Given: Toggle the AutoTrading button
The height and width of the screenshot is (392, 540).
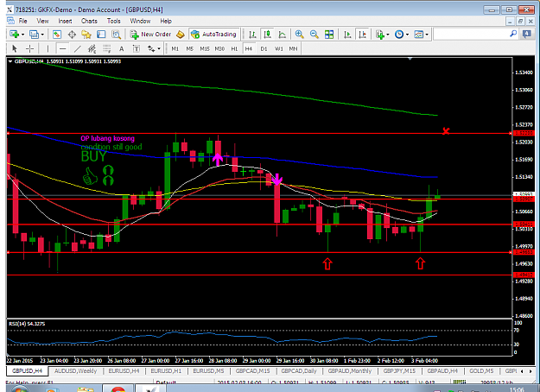Looking at the screenshot, I should click(214, 34).
